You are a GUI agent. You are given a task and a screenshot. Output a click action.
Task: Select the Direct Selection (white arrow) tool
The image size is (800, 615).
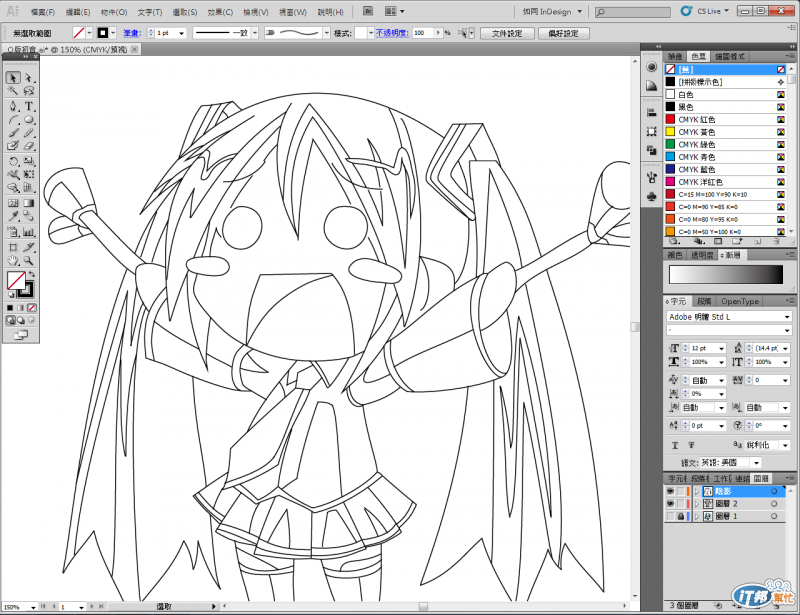pyautogui.click(x=29, y=78)
